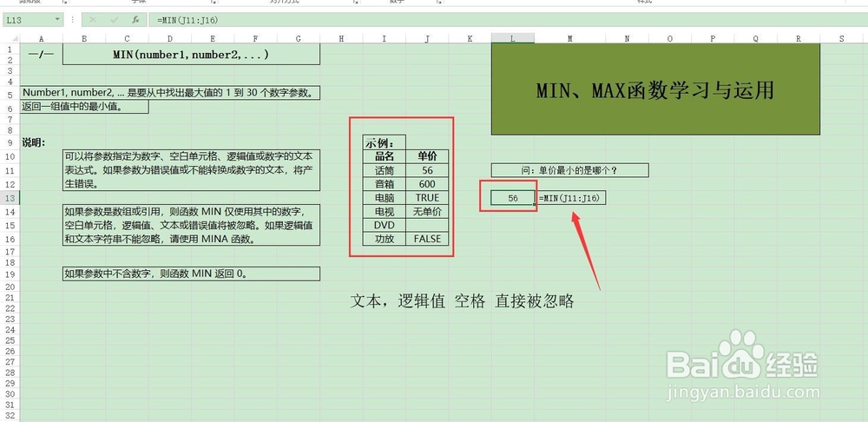The height and width of the screenshot is (422, 868).
Task: Click the '单价' header cell
Action: pyautogui.click(x=427, y=156)
